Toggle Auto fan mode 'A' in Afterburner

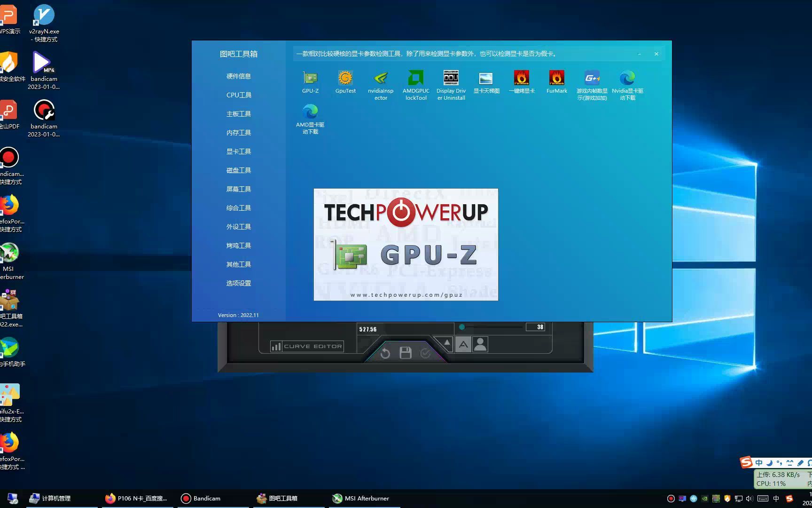463,345
